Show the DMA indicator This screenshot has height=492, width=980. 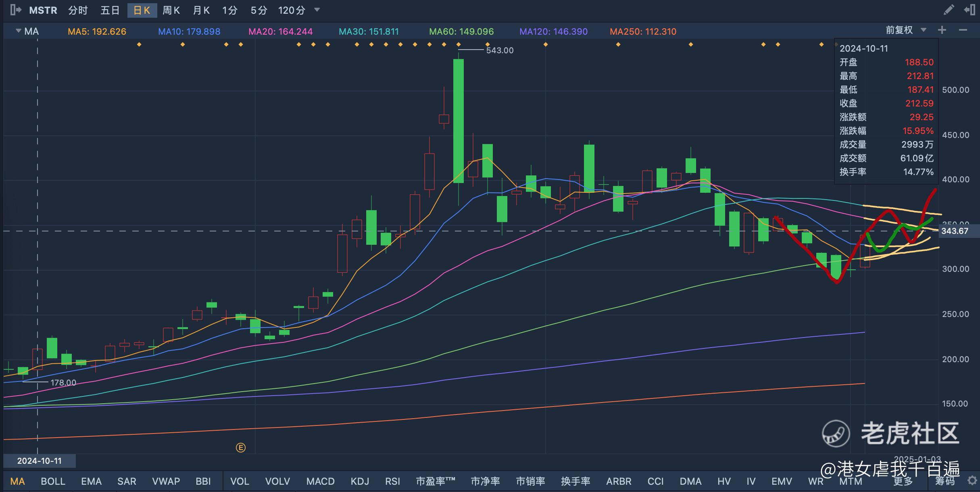(690, 481)
